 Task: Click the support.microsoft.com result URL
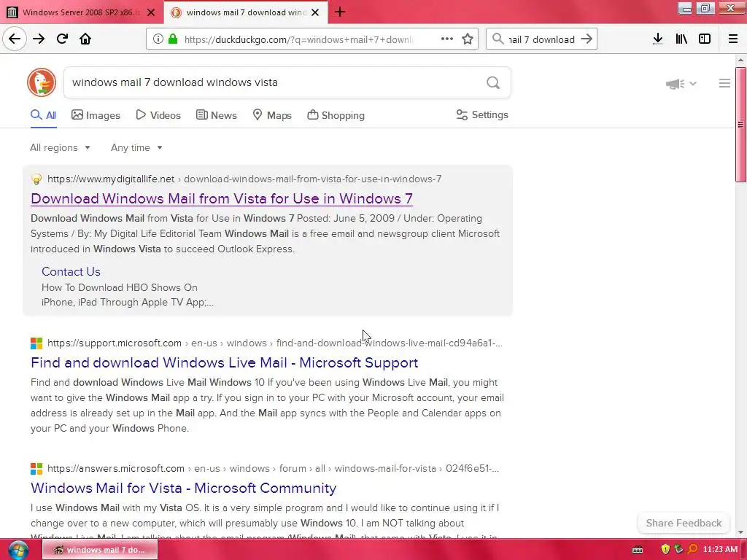tap(275, 343)
